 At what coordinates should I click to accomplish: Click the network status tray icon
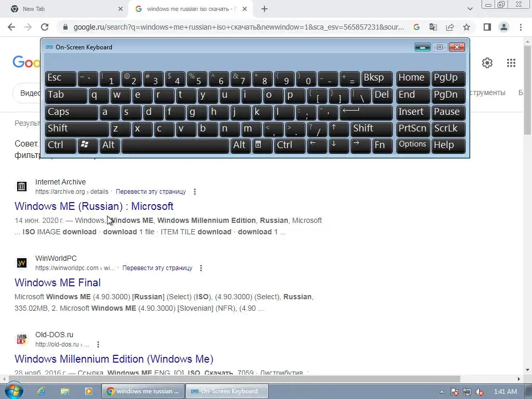(x=467, y=392)
